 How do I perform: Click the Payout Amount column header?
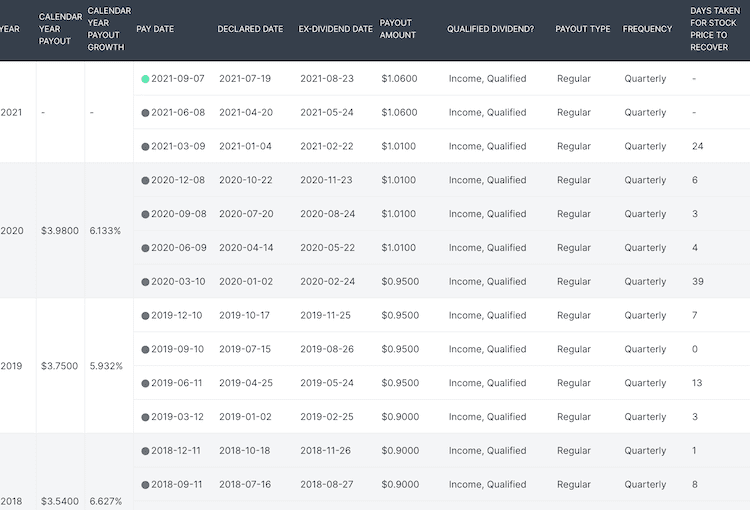(x=397, y=29)
